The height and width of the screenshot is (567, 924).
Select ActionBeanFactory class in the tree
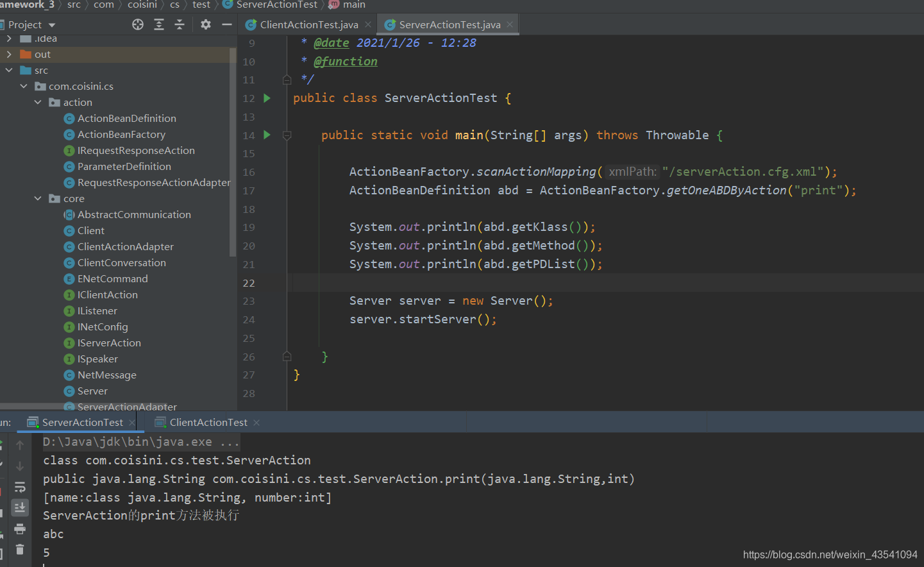coord(121,135)
